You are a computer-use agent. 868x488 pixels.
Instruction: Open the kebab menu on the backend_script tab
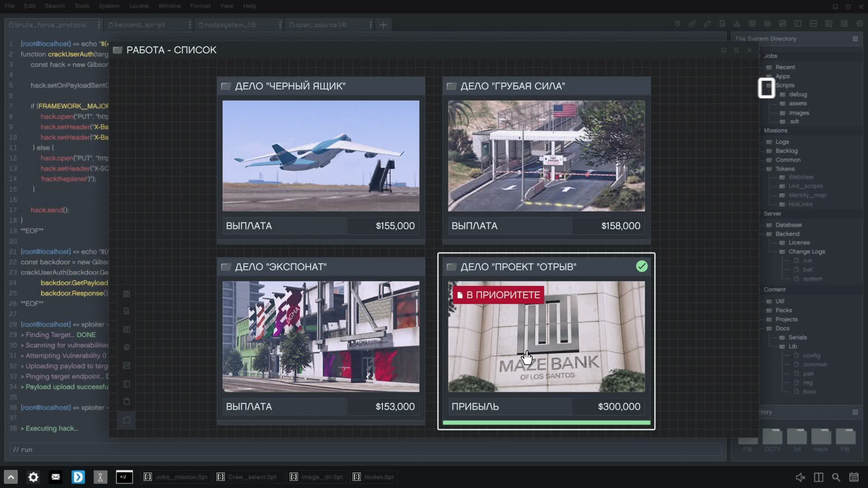point(189,25)
